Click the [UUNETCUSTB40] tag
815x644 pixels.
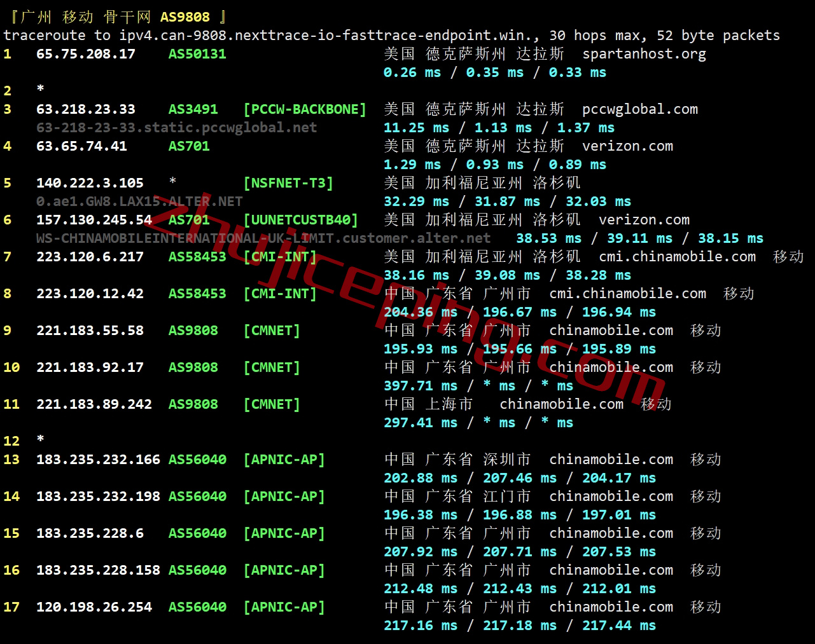pyautogui.click(x=300, y=220)
